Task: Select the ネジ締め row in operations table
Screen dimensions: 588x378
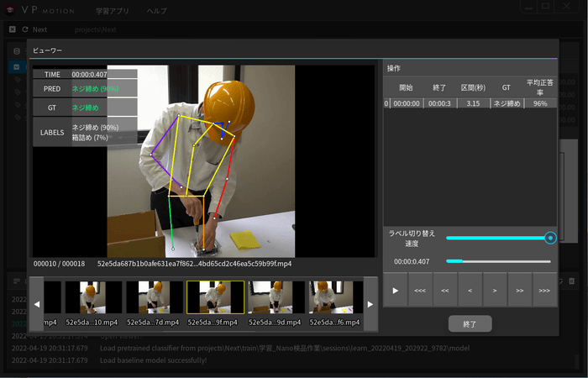Action: click(469, 103)
